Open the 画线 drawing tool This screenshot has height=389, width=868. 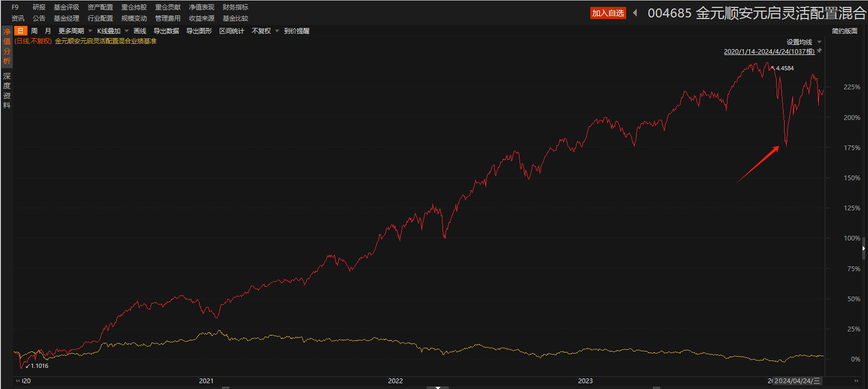point(140,31)
